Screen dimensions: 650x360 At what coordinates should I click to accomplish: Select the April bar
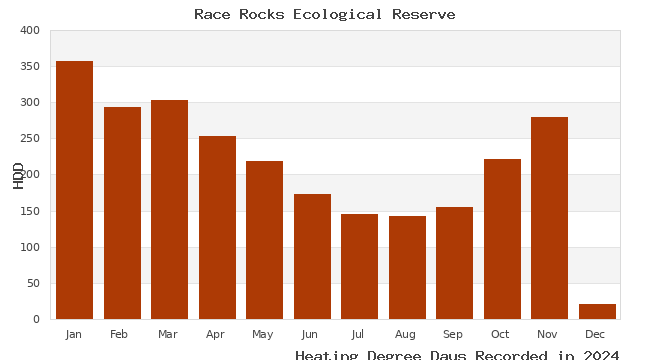click(x=217, y=228)
